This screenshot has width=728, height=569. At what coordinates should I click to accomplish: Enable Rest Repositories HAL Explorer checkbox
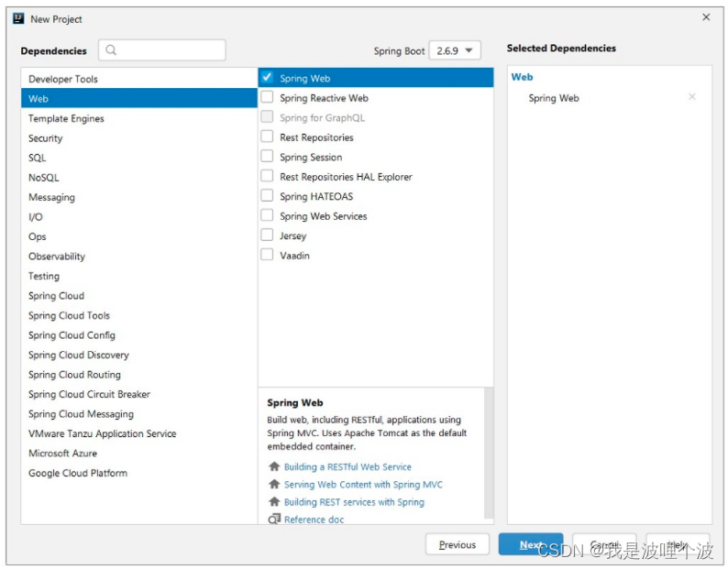(267, 175)
